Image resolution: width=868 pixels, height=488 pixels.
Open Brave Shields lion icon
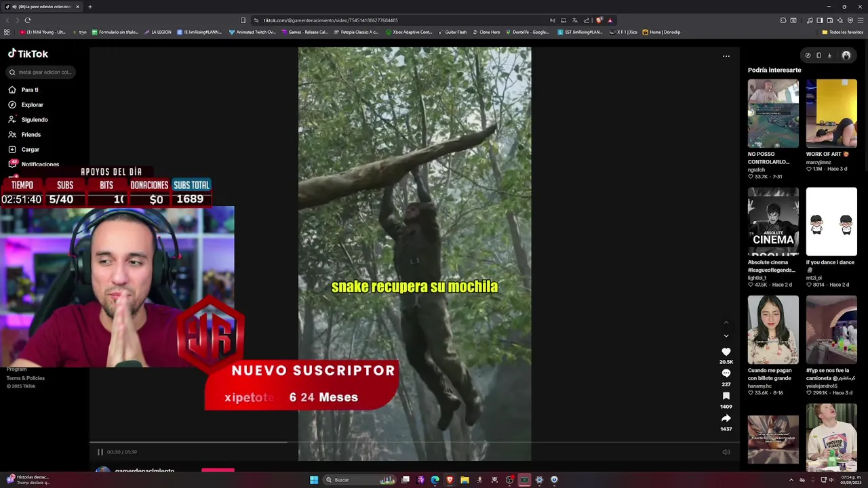599,20
